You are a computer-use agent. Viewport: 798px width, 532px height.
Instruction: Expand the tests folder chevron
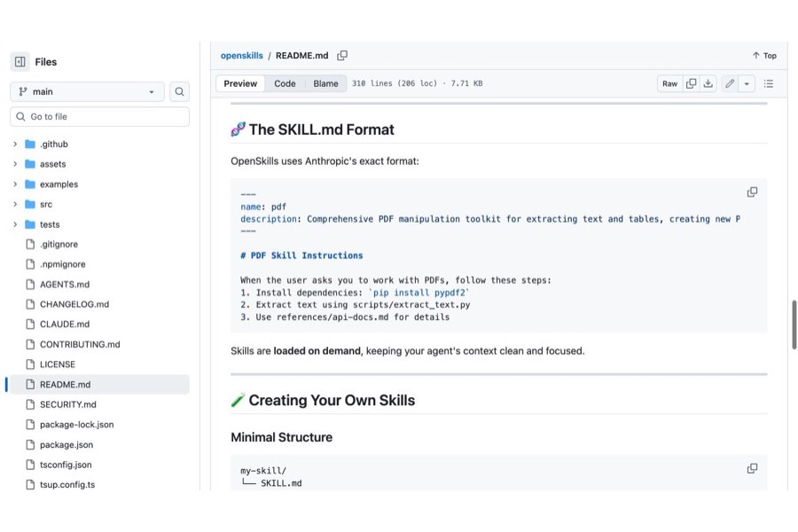(x=15, y=224)
